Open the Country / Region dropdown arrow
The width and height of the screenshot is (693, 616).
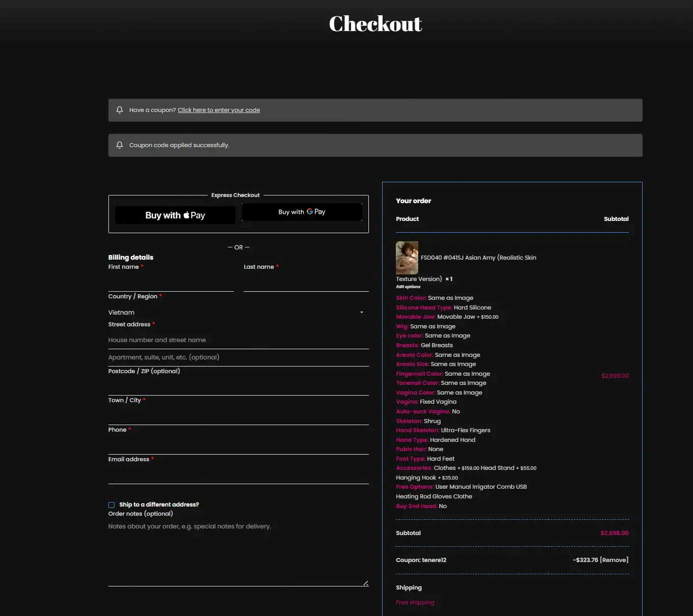click(x=362, y=313)
